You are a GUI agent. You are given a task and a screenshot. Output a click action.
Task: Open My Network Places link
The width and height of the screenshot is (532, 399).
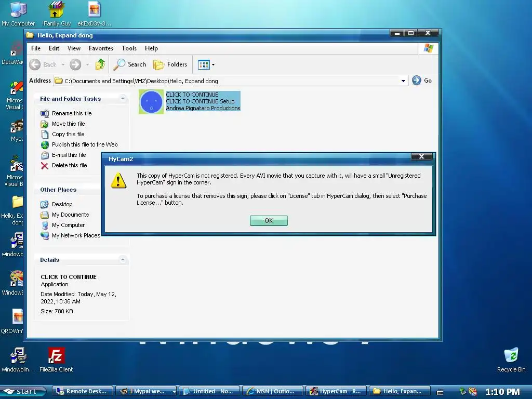[71, 235]
